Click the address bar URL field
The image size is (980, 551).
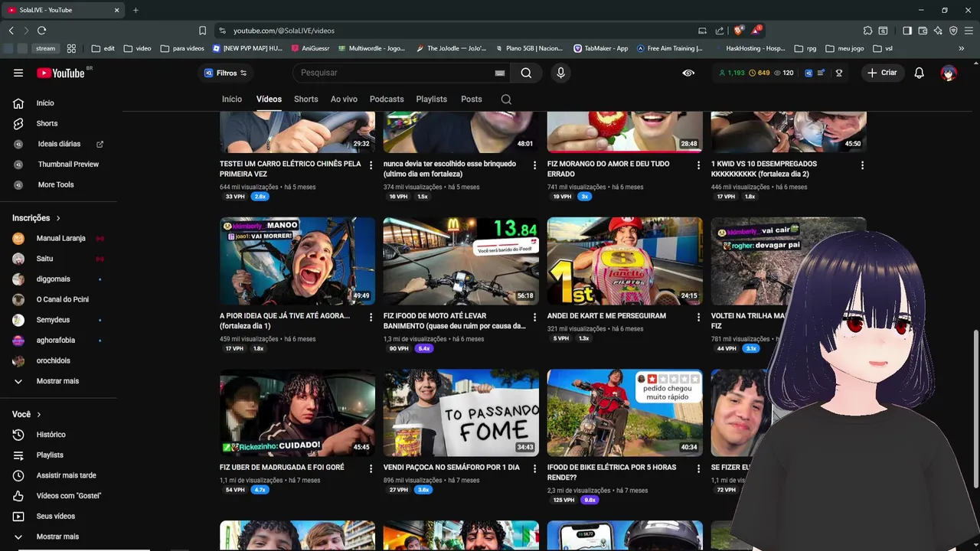(459, 31)
